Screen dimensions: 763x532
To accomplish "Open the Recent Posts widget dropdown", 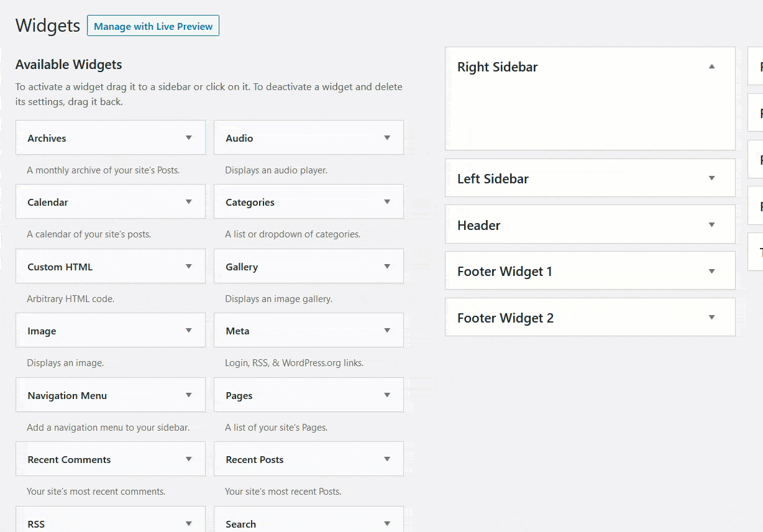I will pos(387,459).
